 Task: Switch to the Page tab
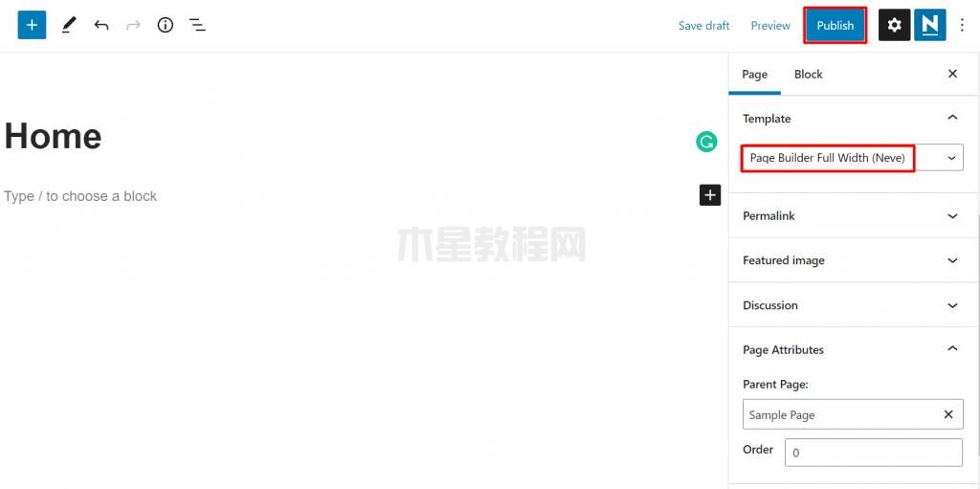click(x=754, y=75)
